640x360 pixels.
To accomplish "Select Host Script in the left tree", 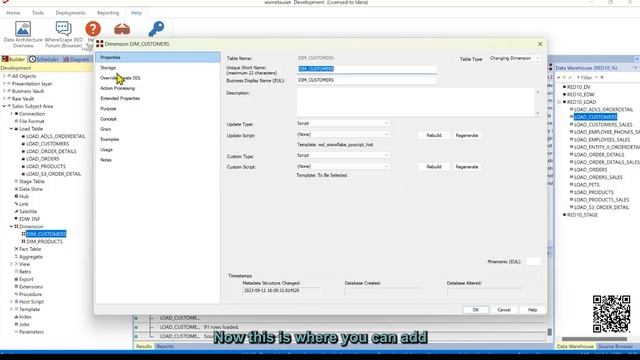I will coord(31,302).
